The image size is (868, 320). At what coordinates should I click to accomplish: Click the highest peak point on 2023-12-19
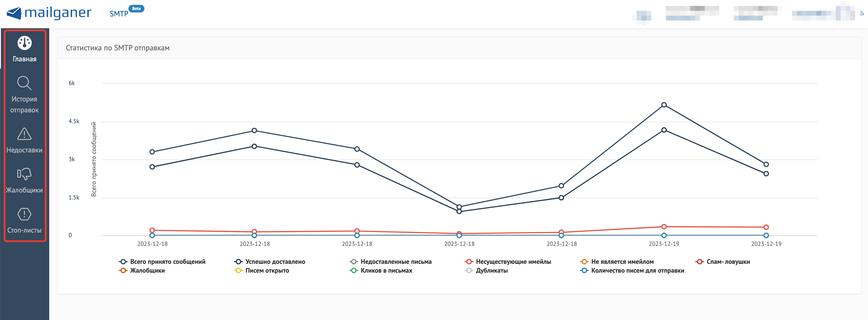tap(664, 105)
